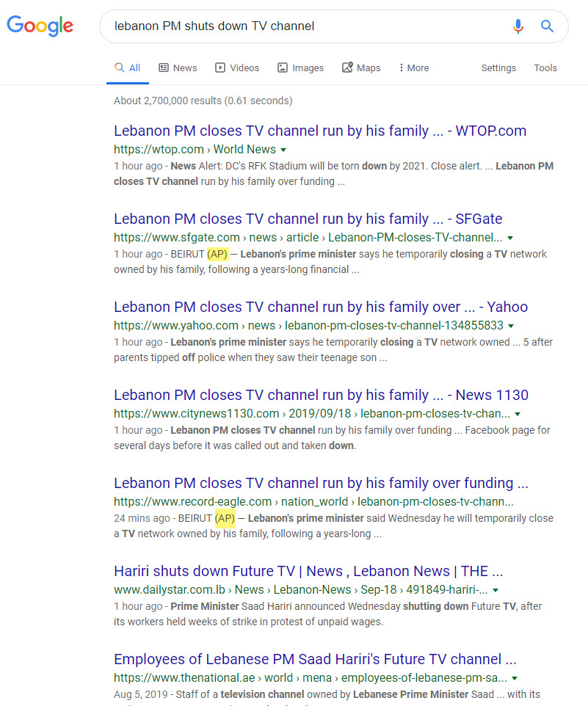Click the blue search magnifier button
The width and height of the screenshot is (588, 706).
click(547, 26)
